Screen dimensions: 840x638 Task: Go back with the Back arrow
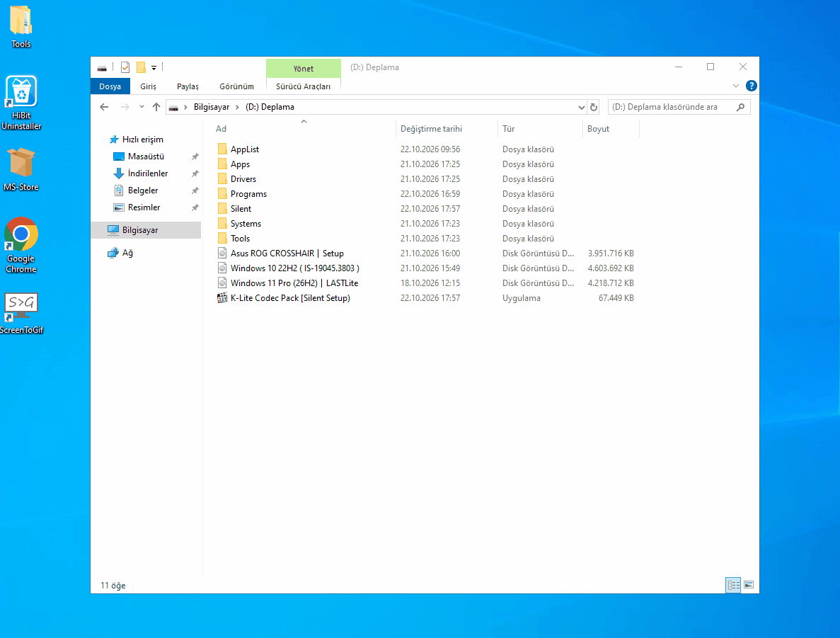click(x=104, y=107)
